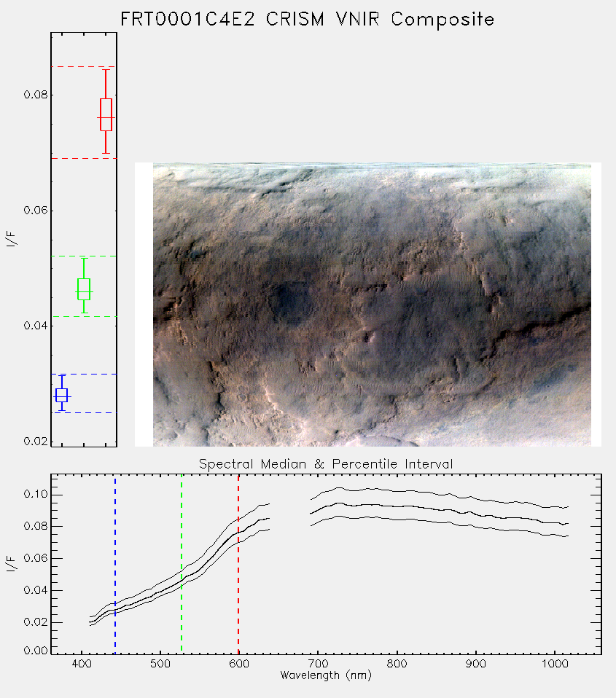Image resolution: width=616 pixels, height=698 pixels.
Task: Click the 0.08 tick label on boxplot axis
Action: [x=36, y=95]
